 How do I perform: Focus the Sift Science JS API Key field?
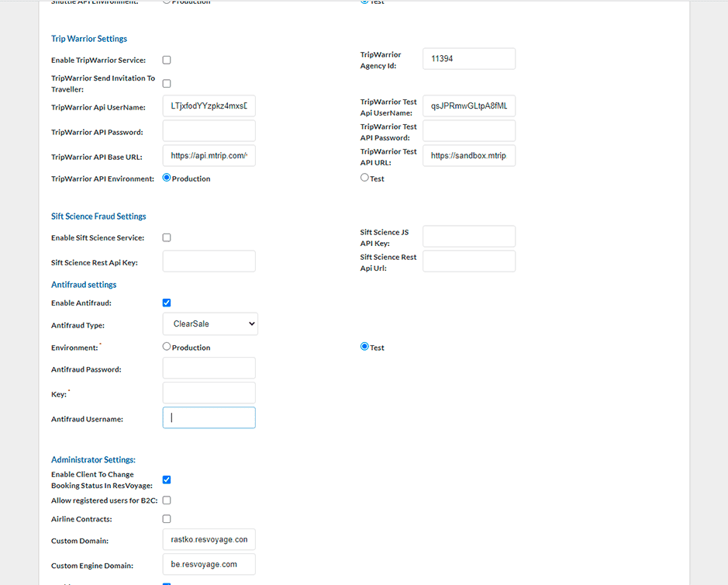coord(469,237)
